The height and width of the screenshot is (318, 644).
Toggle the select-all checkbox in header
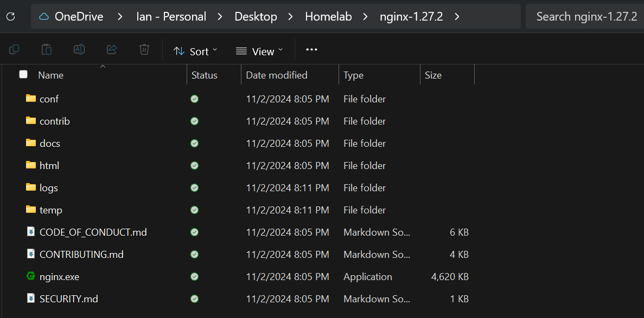coord(23,74)
